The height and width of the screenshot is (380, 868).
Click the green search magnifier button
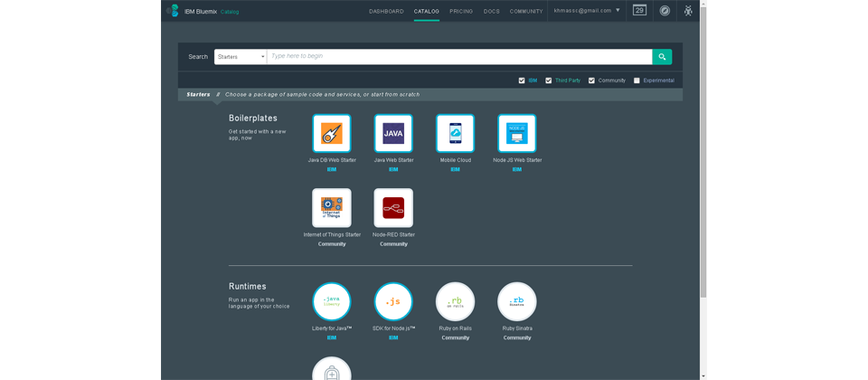[662, 56]
